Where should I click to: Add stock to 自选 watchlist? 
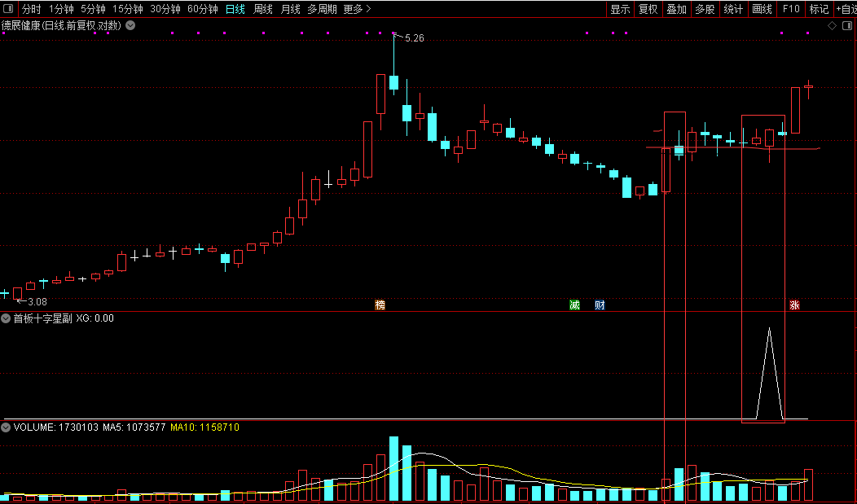[x=846, y=9]
